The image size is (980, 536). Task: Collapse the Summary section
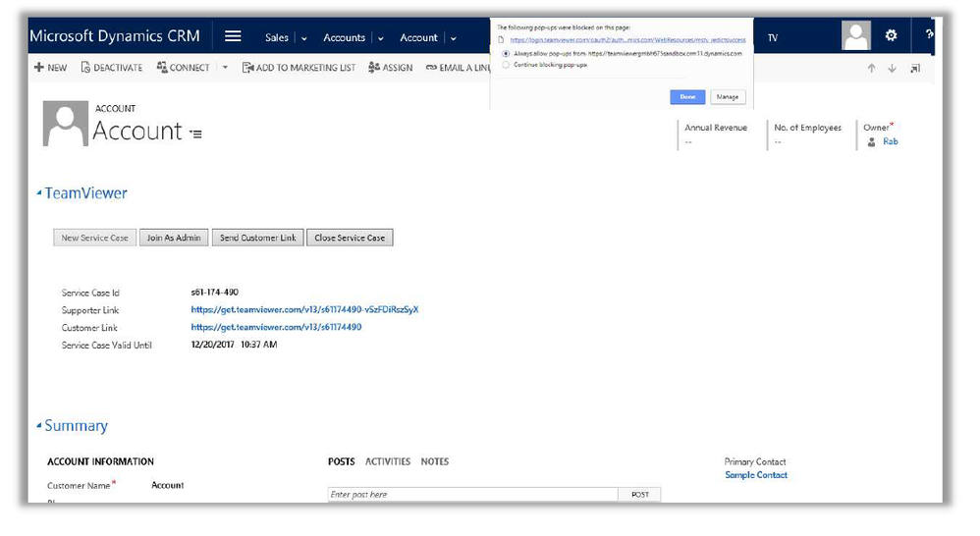click(x=39, y=426)
